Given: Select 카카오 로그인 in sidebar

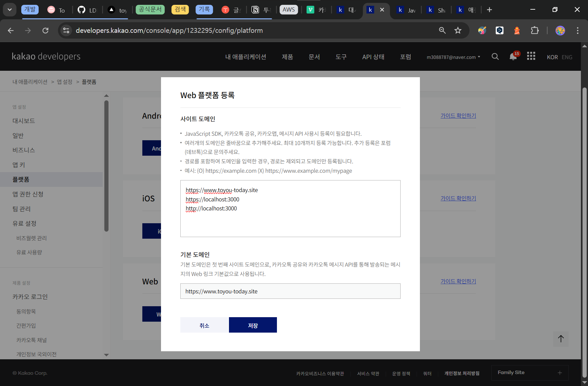Looking at the screenshot, I should tap(30, 297).
